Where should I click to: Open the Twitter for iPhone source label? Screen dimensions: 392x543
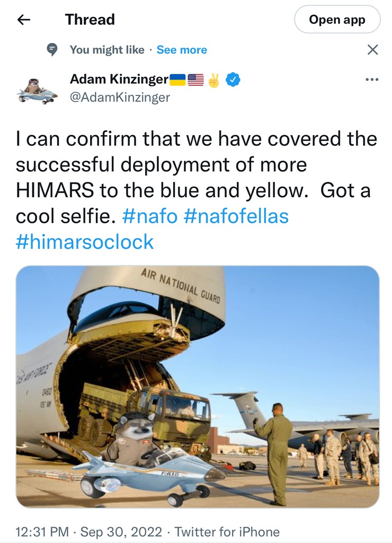coord(227,531)
